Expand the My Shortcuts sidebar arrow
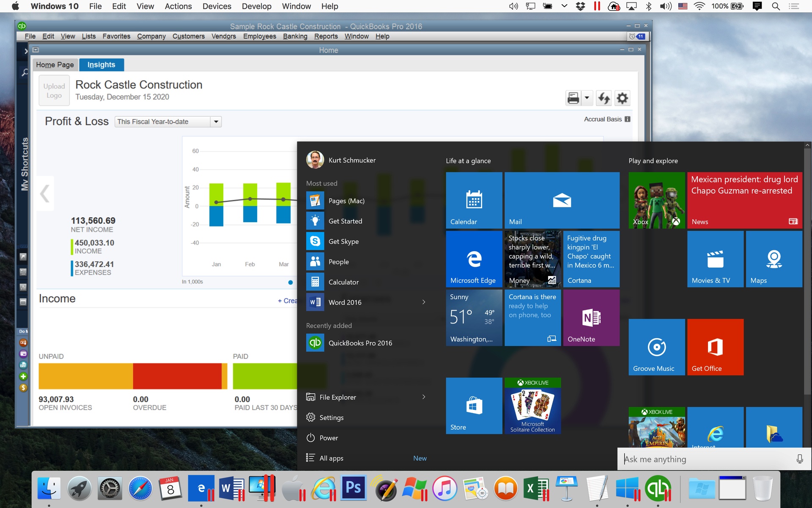This screenshot has width=812, height=508. pos(26,51)
